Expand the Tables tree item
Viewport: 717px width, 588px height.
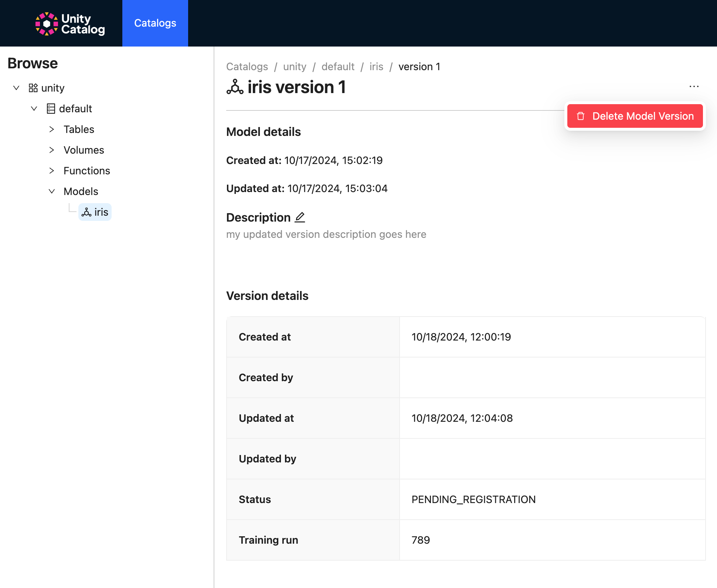[x=52, y=129]
